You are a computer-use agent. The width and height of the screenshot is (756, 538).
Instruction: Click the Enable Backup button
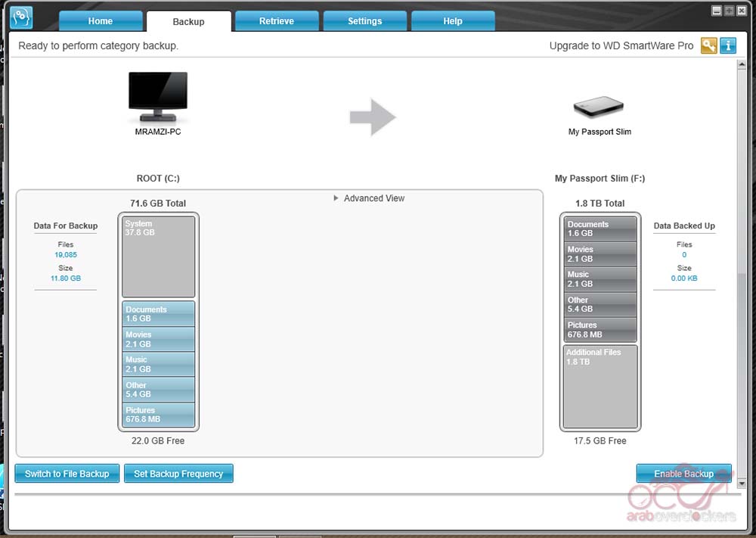(683, 474)
